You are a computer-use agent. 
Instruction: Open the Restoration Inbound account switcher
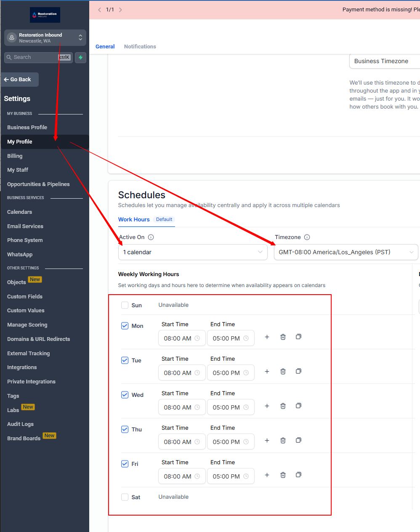45,38
